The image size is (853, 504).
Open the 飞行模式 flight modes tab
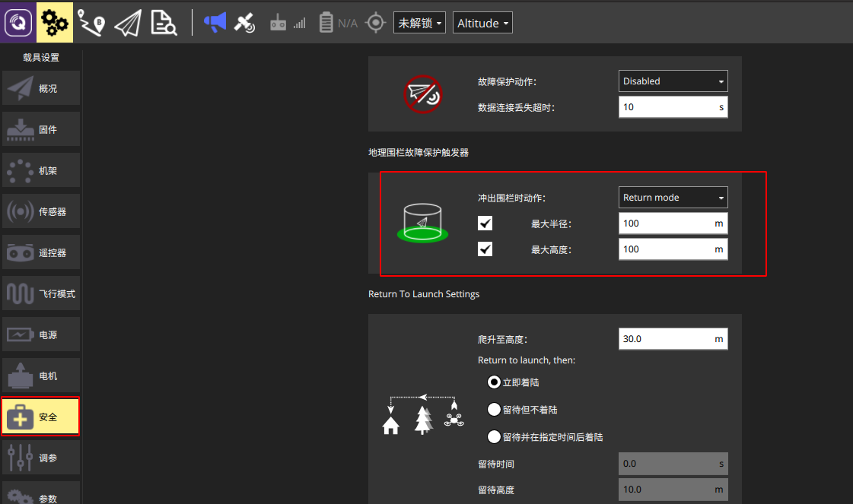[41, 293]
